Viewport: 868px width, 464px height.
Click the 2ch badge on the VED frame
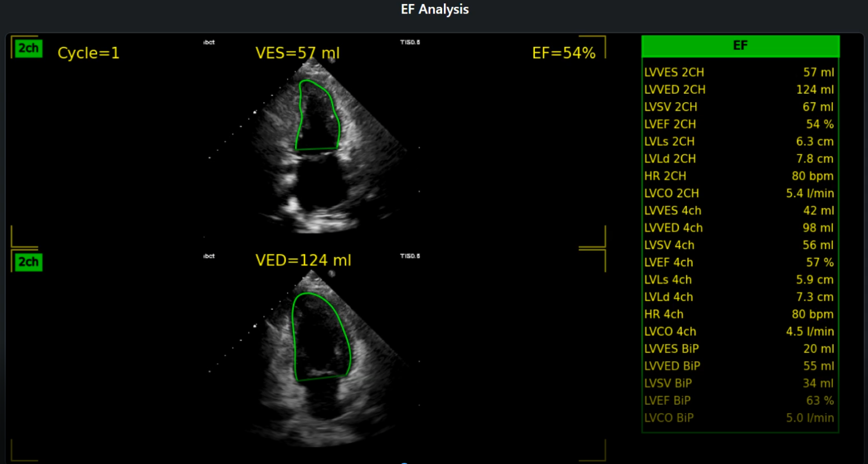[x=28, y=262]
